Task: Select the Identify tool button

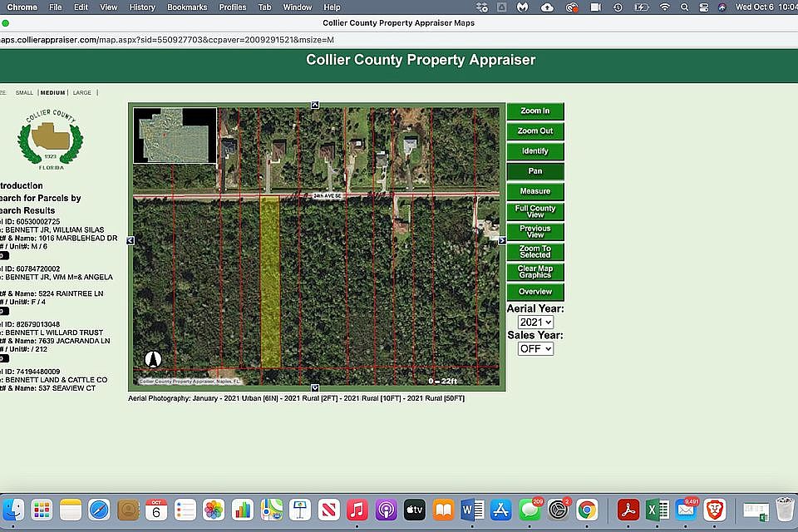Action: pyautogui.click(x=534, y=151)
